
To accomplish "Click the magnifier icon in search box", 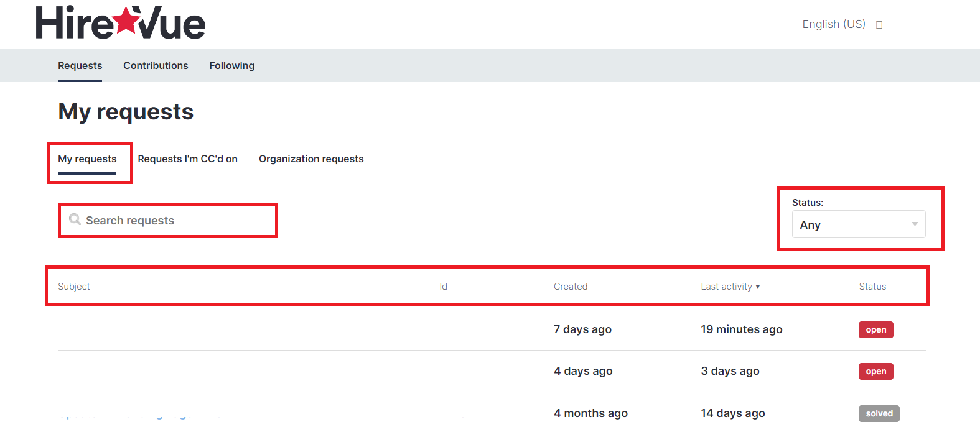I will point(75,219).
